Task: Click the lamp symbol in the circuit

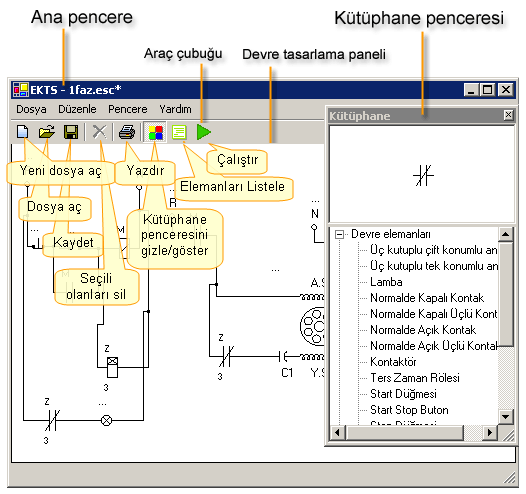Action: [x=107, y=420]
